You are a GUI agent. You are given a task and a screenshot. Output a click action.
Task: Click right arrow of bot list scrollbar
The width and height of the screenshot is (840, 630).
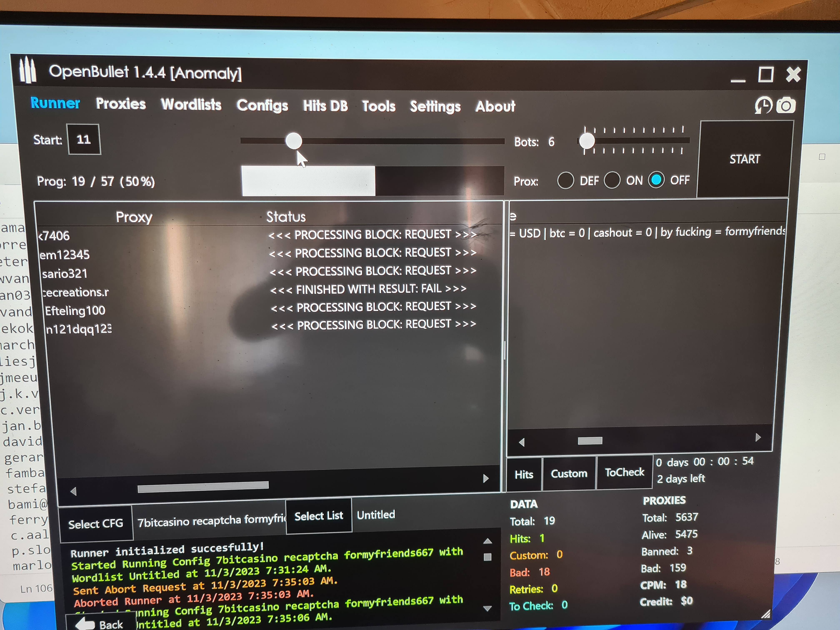click(x=486, y=479)
